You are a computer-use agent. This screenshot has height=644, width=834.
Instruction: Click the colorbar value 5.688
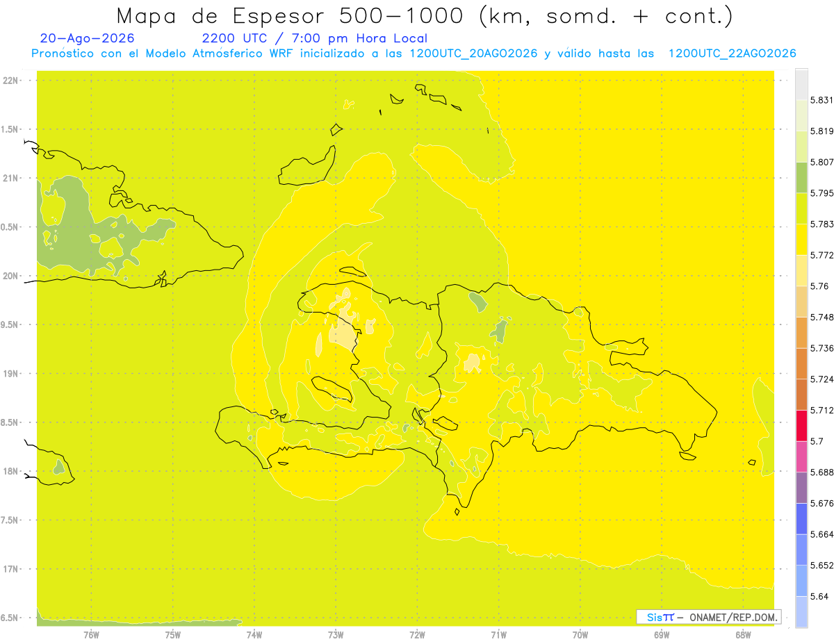822,472
